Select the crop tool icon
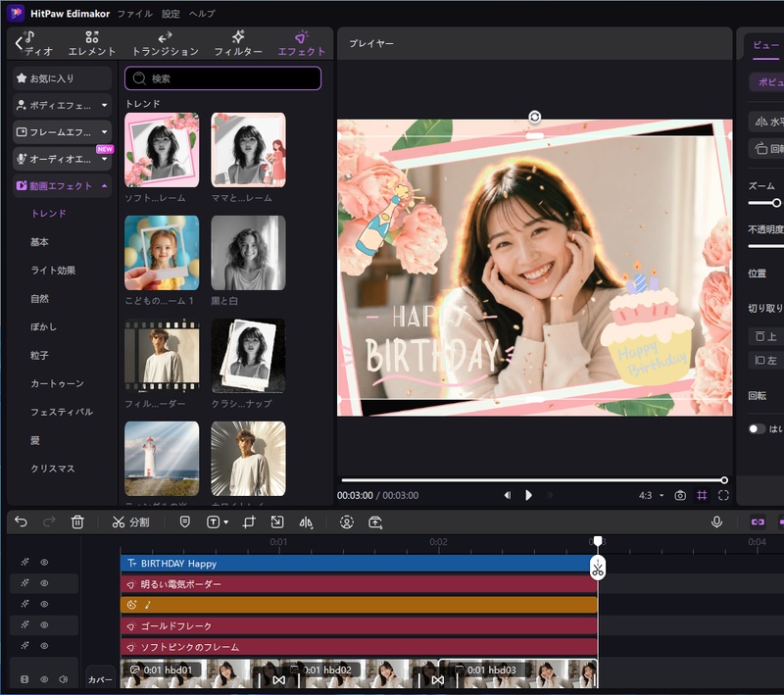The height and width of the screenshot is (695, 784). tap(249, 522)
